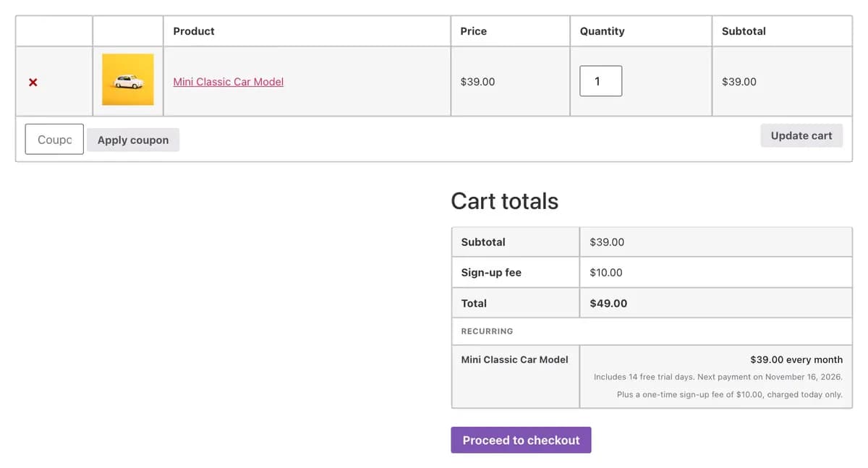Update the cart
This screenshot has width=868, height=468.
pos(801,135)
